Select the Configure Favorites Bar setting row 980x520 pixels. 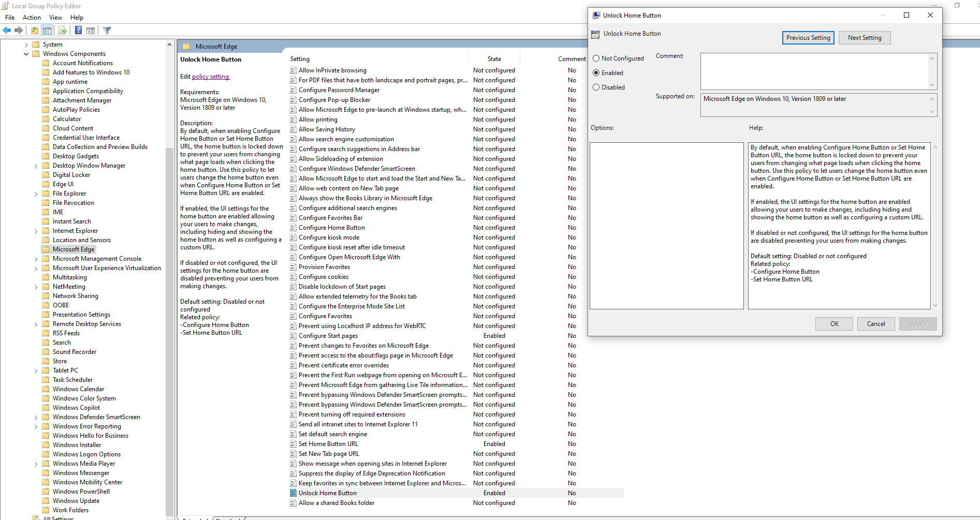click(330, 218)
